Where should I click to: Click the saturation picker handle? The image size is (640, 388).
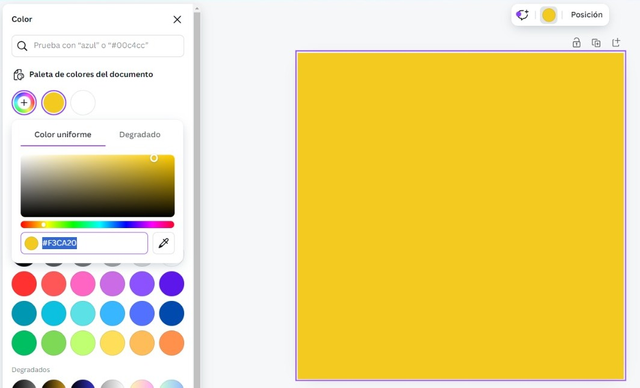coord(154,158)
